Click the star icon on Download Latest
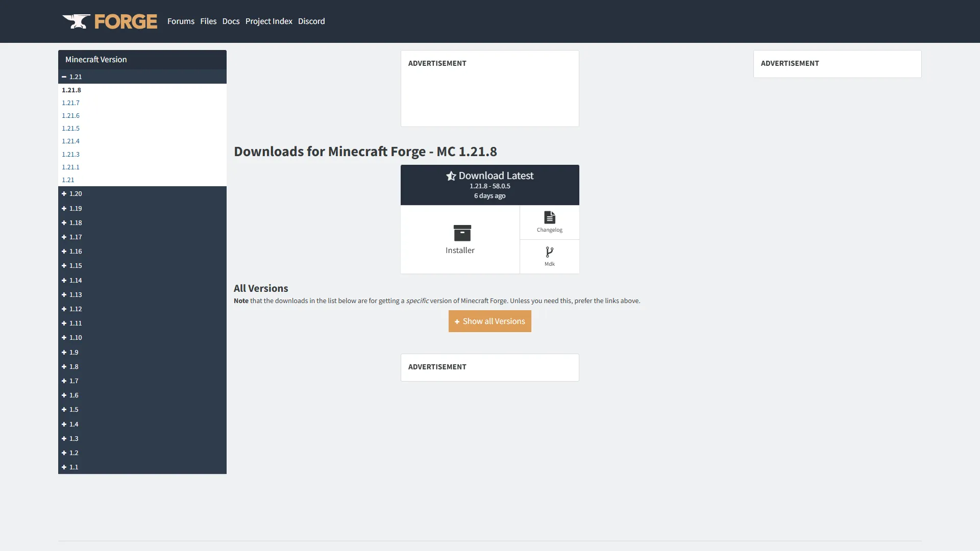Viewport: 980px width, 551px height. coord(451,176)
